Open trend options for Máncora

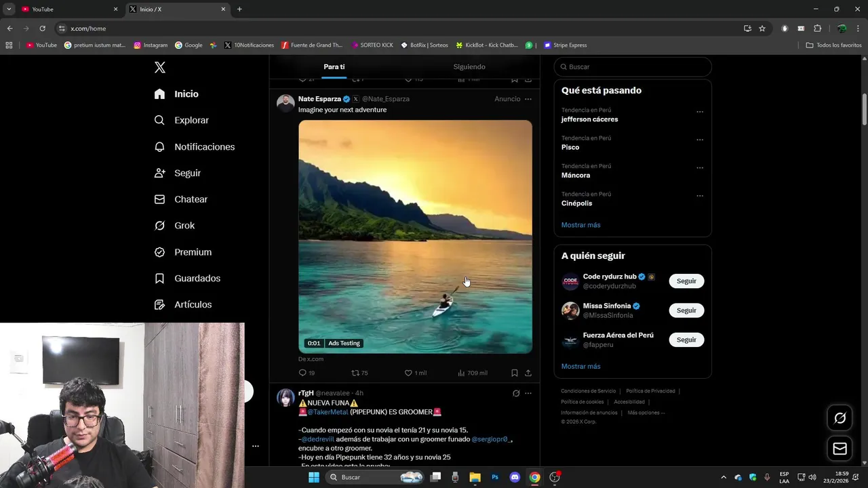pos(700,168)
